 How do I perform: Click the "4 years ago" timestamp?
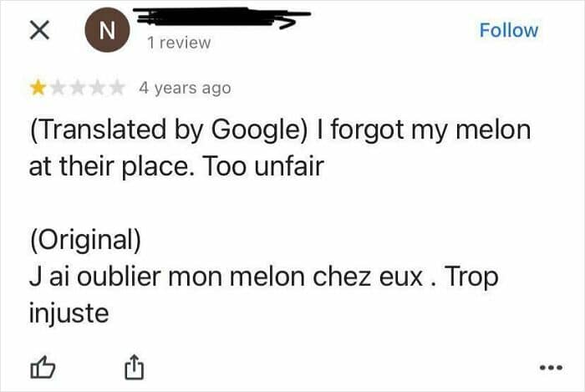tap(184, 87)
